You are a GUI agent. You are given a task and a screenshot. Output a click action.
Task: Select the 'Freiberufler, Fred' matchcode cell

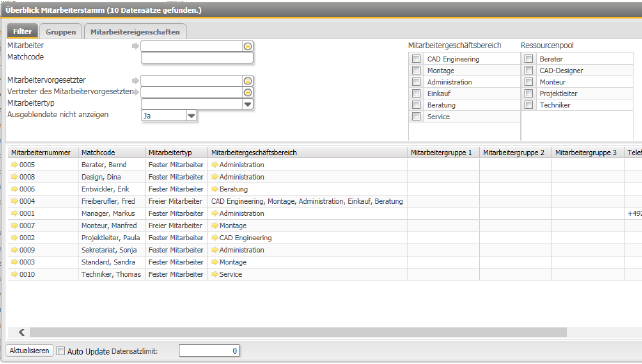coord(112,201)
